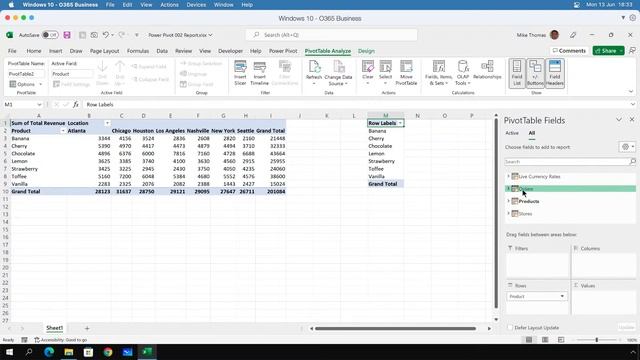The height and width of the screenshot is (360, 640).
Task: Open Chrome from taskbar
Action: point(108,352)
